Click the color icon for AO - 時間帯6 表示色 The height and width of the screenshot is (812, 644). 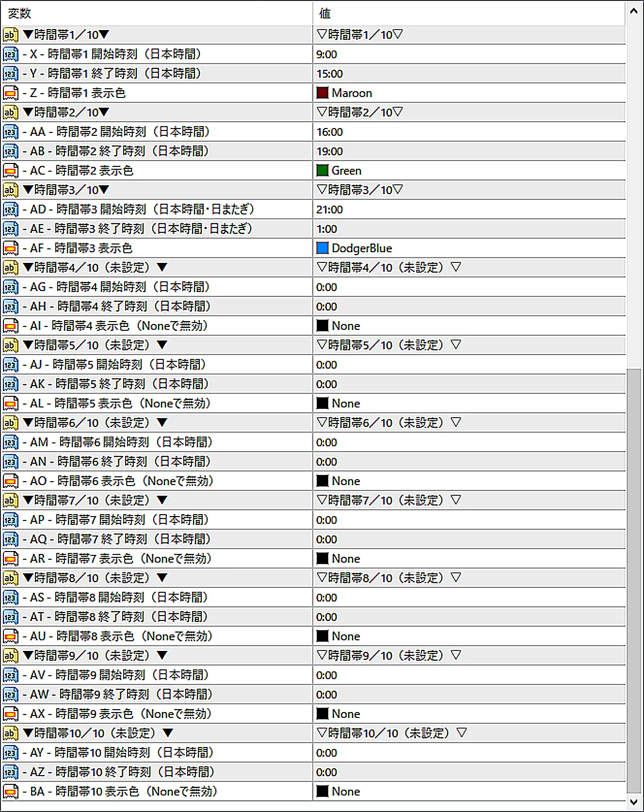[11, 481]
